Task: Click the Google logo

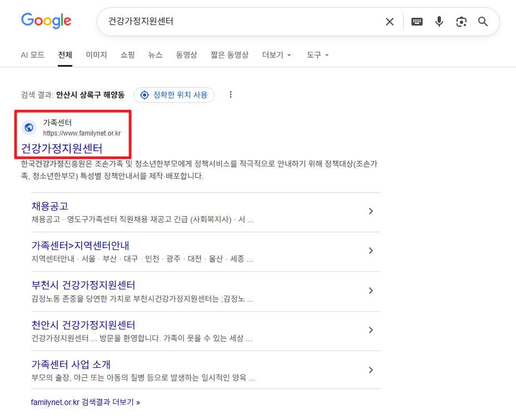Action: click(x=46, y=21)
